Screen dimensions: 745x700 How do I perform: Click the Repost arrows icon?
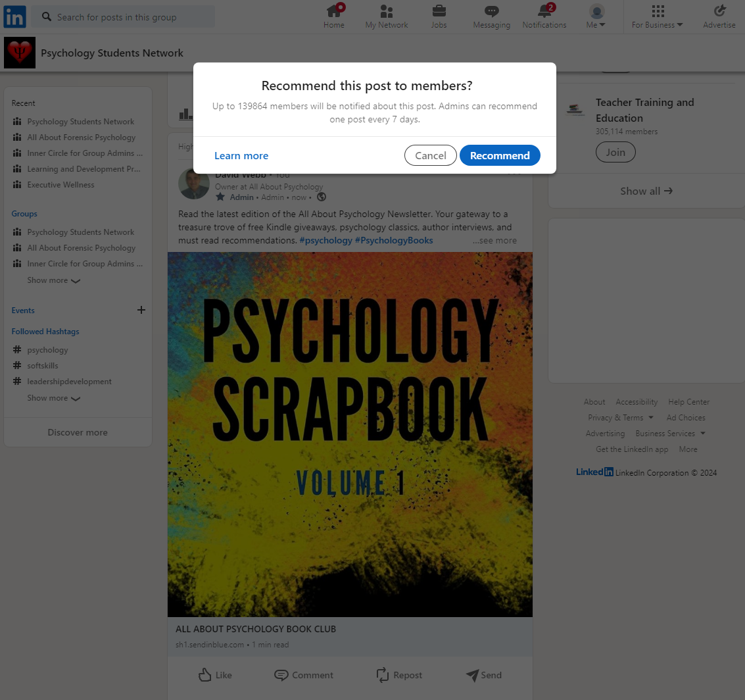[383, 675]
